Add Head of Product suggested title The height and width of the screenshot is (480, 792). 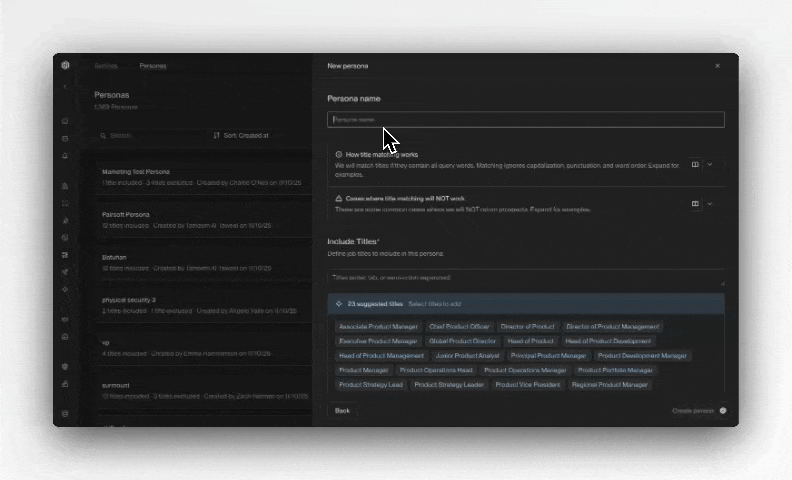pos(530,342)
